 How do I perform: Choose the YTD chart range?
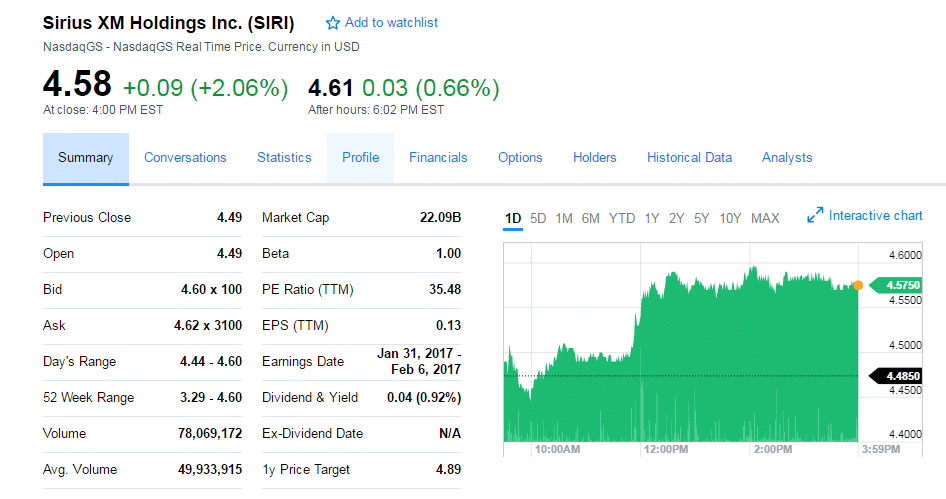point(622,218)
